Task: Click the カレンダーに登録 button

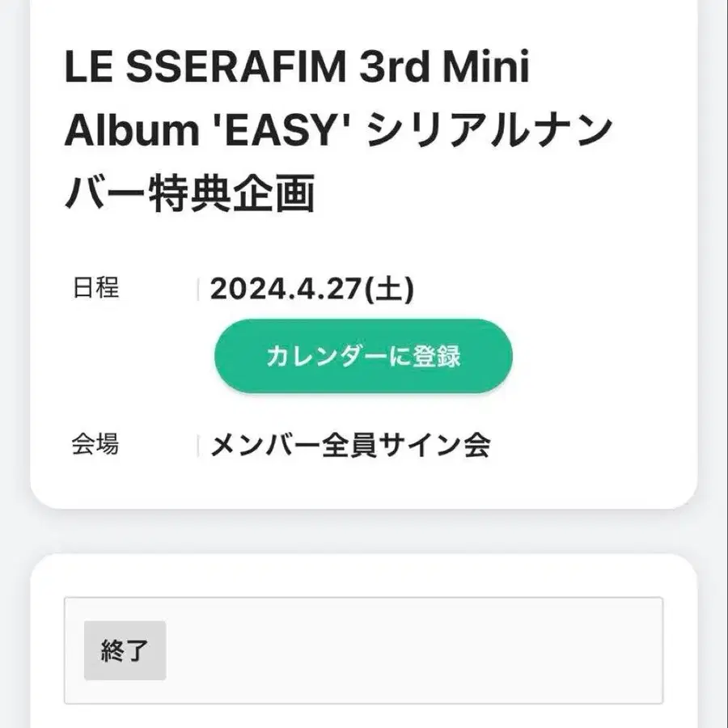Action: pos(363,357)
